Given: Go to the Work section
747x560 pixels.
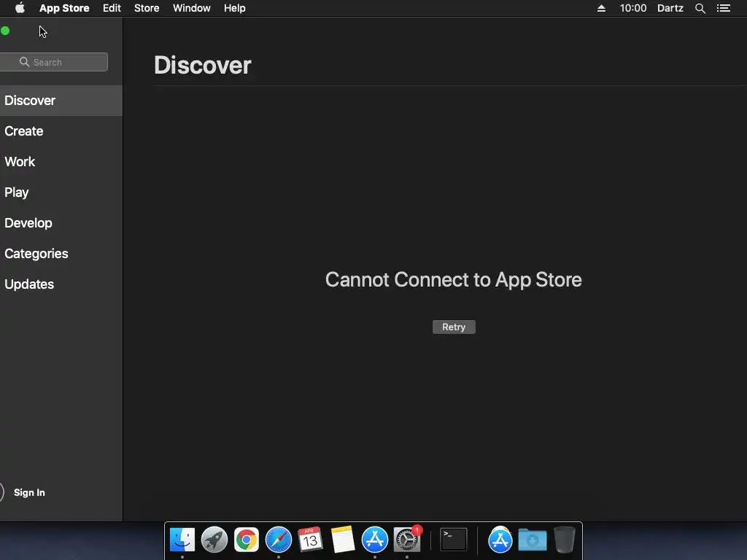Looking at the screenshot, I should click(61, 161).
